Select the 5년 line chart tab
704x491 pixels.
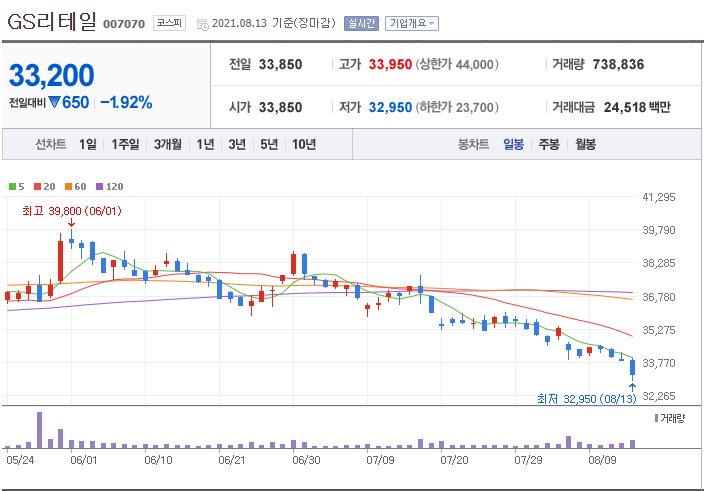click(x=269, y=144)
